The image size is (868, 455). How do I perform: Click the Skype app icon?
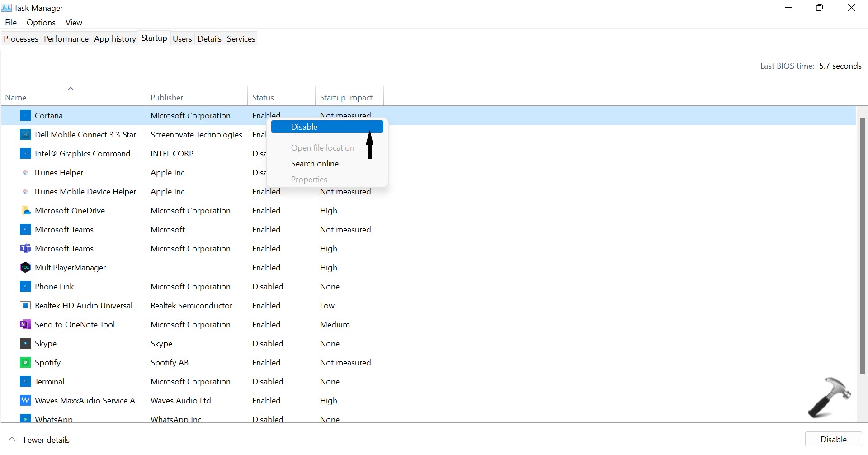[x=25, y=344]
